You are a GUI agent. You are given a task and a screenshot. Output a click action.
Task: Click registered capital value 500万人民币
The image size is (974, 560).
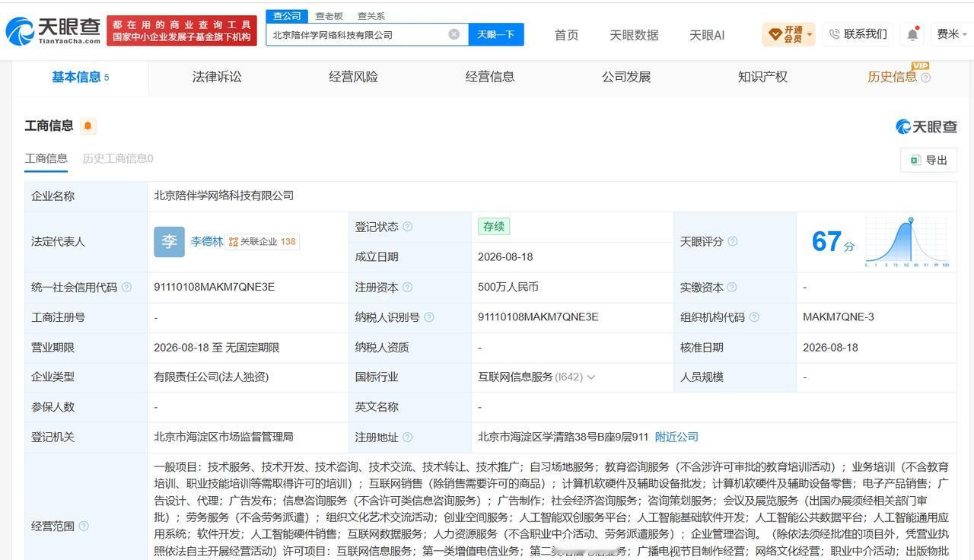click(x=508, y=287)
